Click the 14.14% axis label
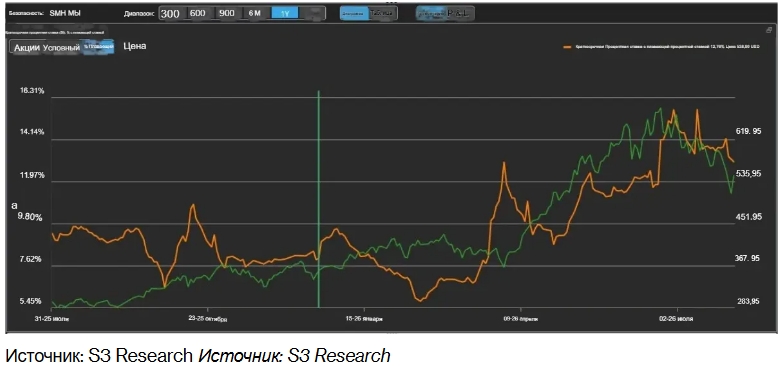The height and width of the screenshot is (367, 780). tap(32, 132)
